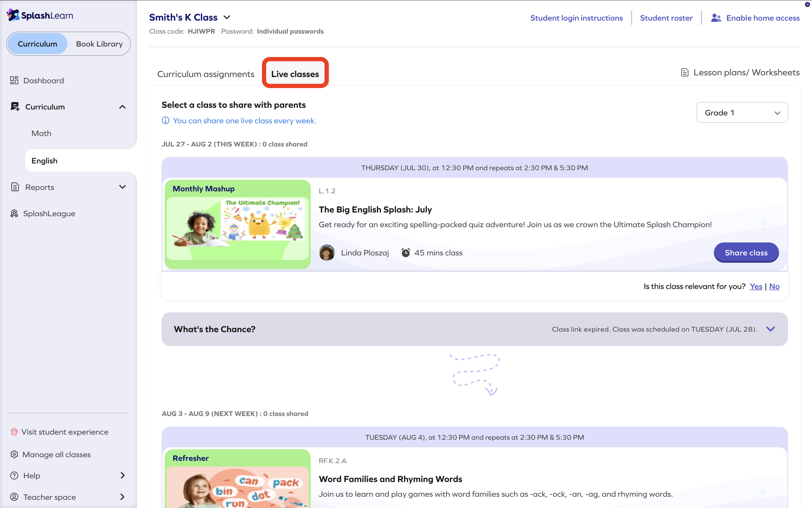Click the RF.K.2.A standard code
Viewport: 812px width, 508px height.
coord(332,461)
